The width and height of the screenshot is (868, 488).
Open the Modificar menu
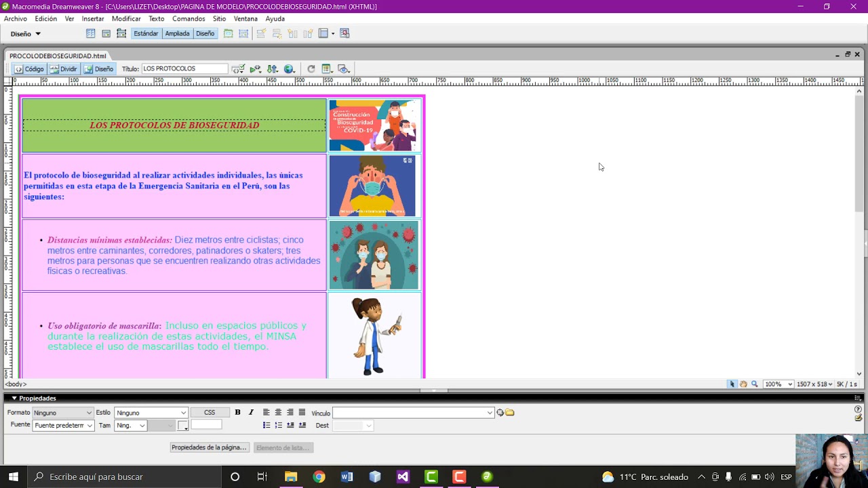[x=126, y=19]
